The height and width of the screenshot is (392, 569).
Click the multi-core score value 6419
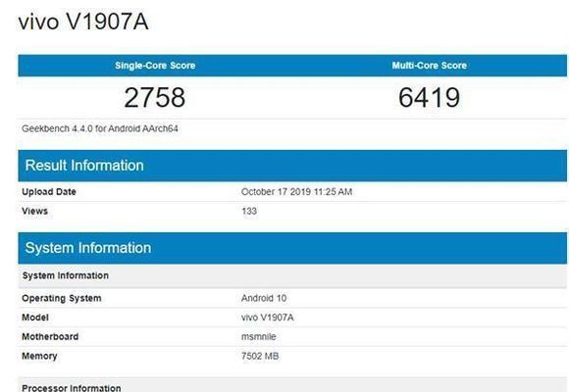[429, 98]
